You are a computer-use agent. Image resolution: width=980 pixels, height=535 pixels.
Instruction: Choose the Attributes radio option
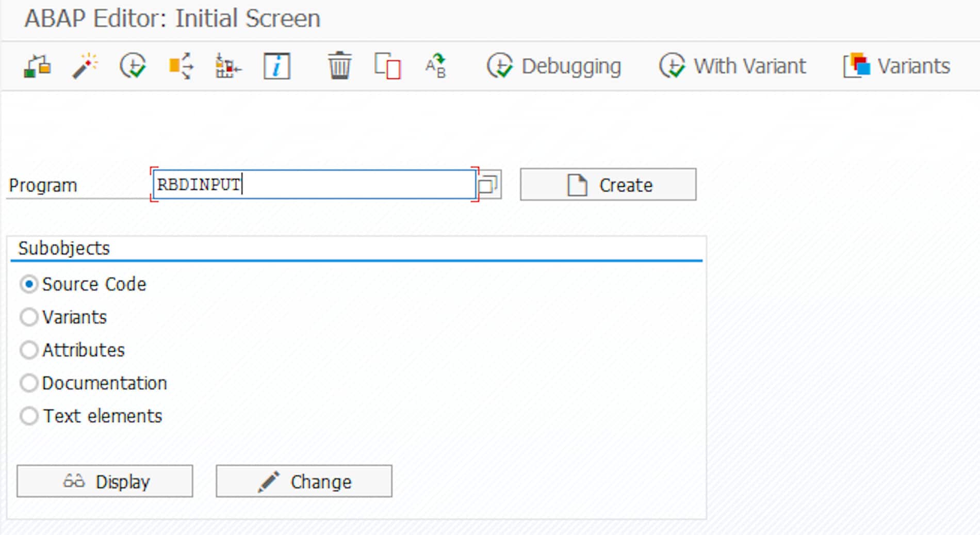pyautogui.click(x=29, y=350)
